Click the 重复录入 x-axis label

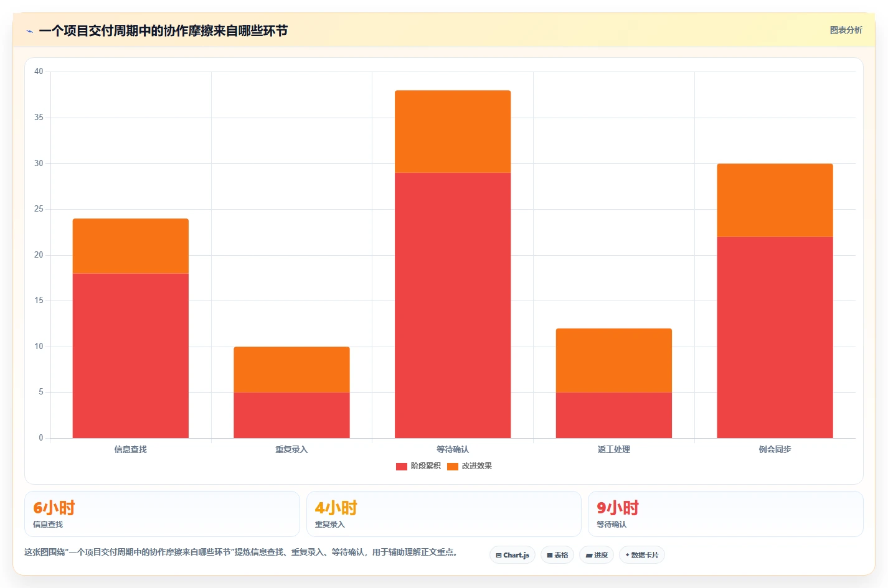(291, 449)
